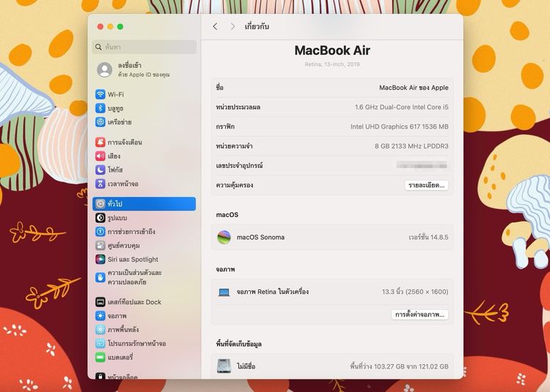550x392 pixels.
Task: Click the Siri และ Spotlight icon
Action: pos(100,259)
